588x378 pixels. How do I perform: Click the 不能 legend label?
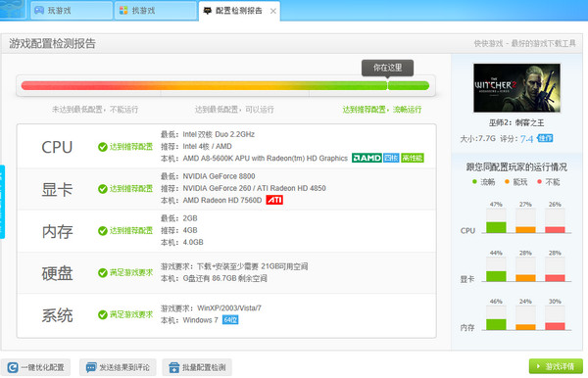553,182
